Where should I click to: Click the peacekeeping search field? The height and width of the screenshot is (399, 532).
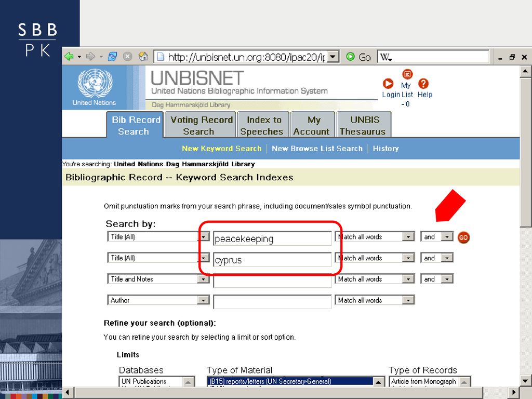(x=272, y=239)
